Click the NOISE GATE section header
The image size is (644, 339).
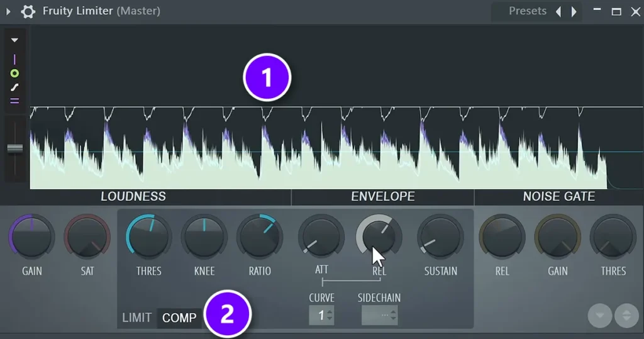(559, 196)
